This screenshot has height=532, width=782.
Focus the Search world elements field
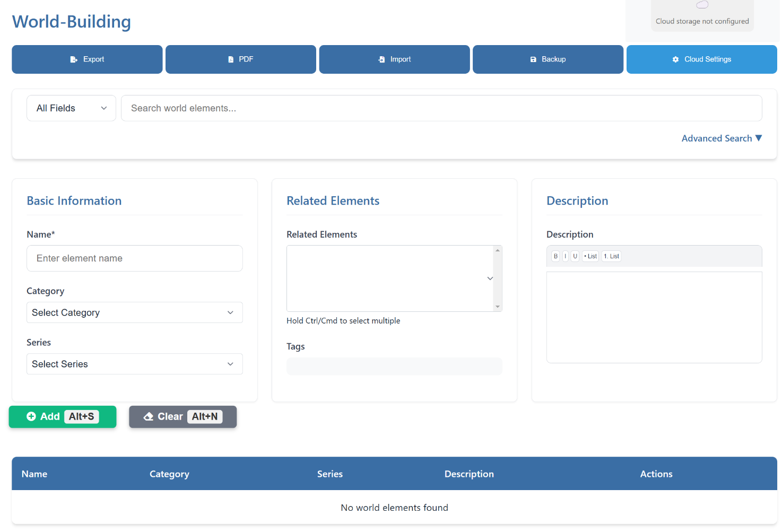point(441,108)
